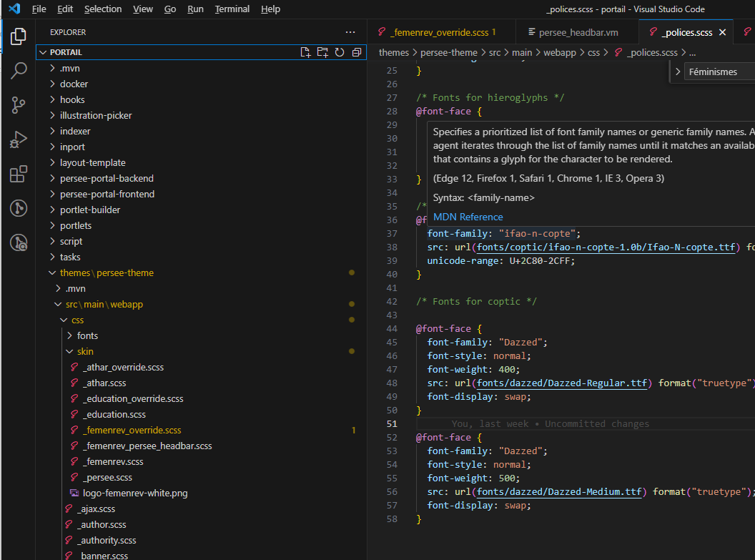This screenshot has width=755, height=560.
Task: Collapse all folders in Explorer
Action: click(x=357, y=52)
